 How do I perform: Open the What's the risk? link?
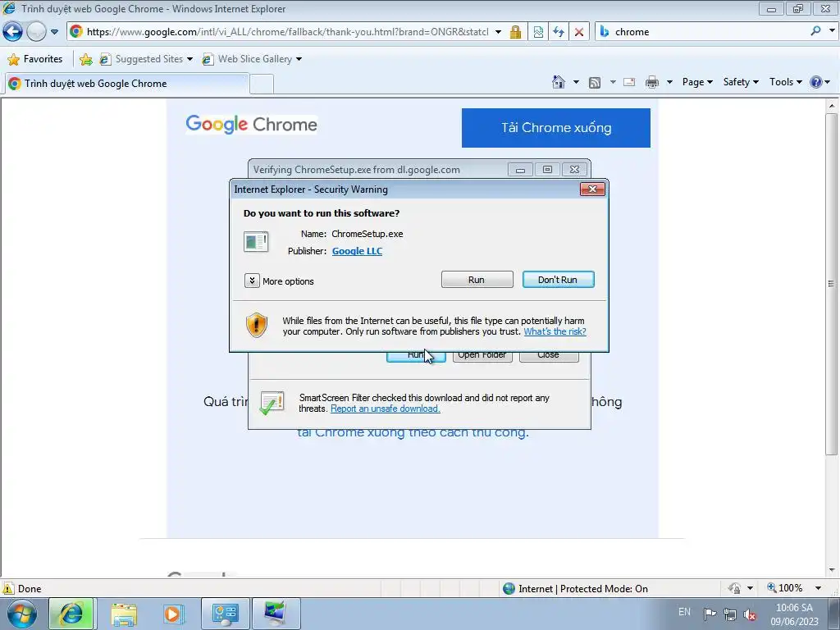click(555, 331)
